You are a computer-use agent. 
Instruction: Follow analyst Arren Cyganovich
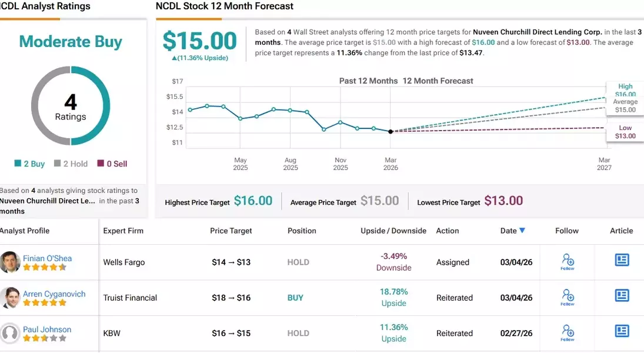pyautogui.click(x=568, y=297)
